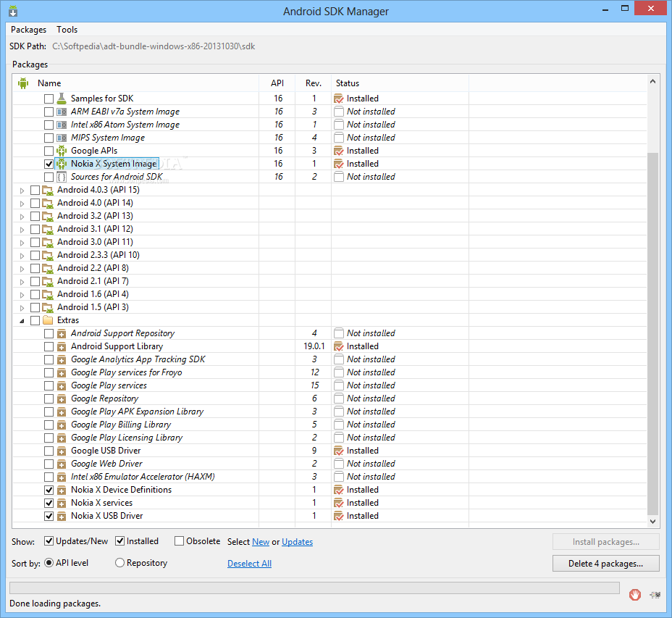Expand the Android 3.2 (API 13) node
Screen dimensions: 672x618
(x=22, y=217)
